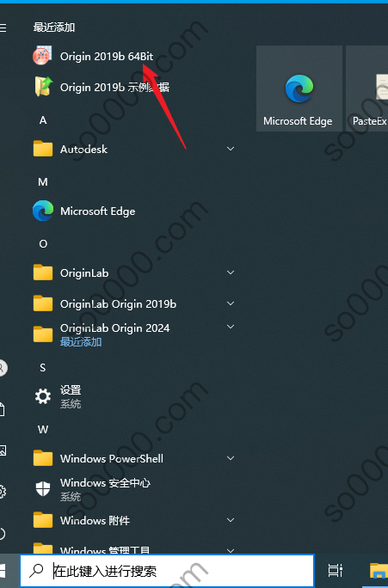
Task: Click the Microsoft Edge pinned tile
Action: pyautogui.click(x=299, y=89)
